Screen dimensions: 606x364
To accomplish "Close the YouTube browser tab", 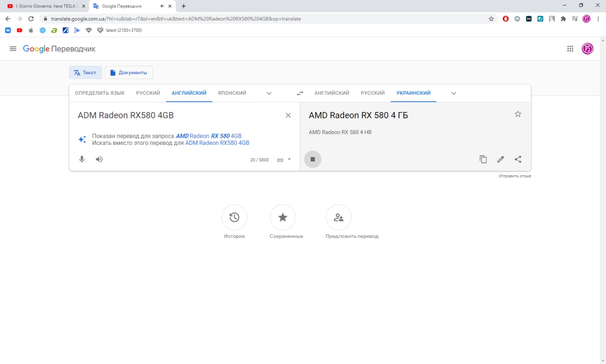I will [84, 6].
